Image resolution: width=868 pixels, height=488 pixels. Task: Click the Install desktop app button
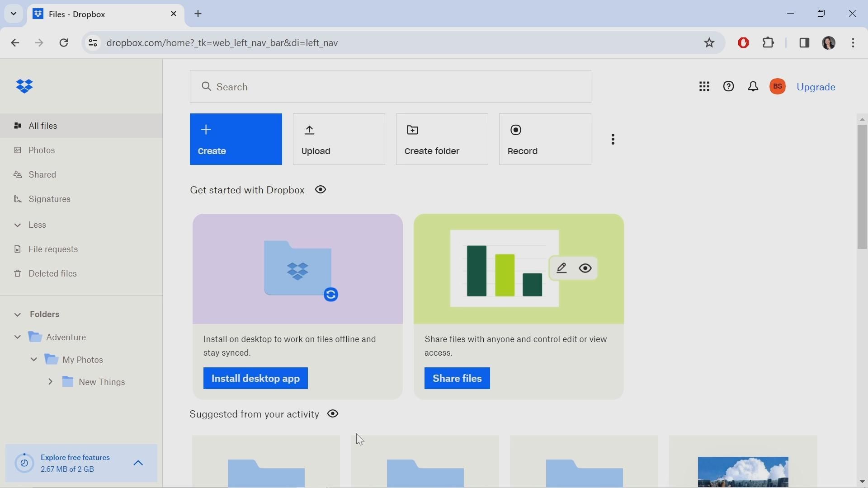tap(255, 378)
